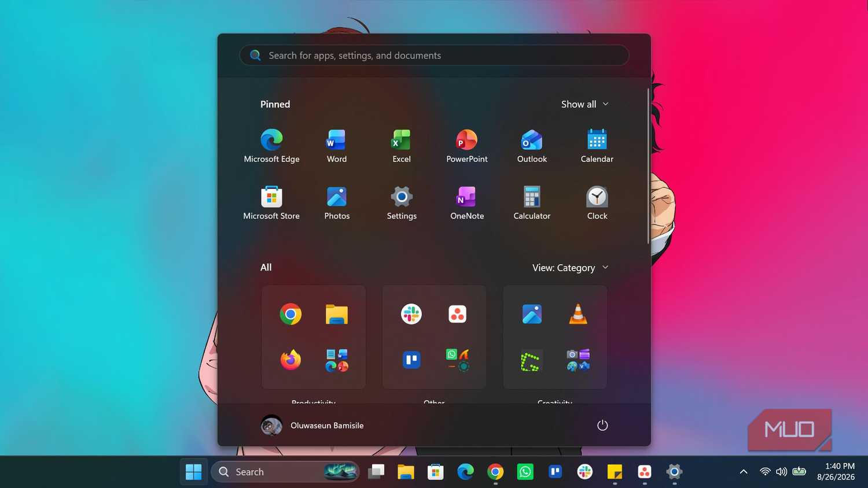Image resolution: width=868 pixels, height=488 pixels.
Task: Launch the Photos pinned app
Action: point(336,203)
